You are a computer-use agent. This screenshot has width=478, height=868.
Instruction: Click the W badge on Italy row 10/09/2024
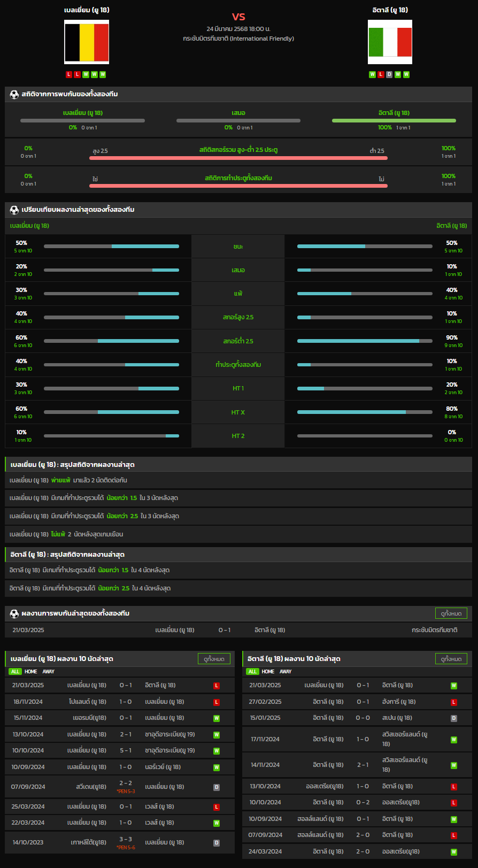[x=454, y=819]
